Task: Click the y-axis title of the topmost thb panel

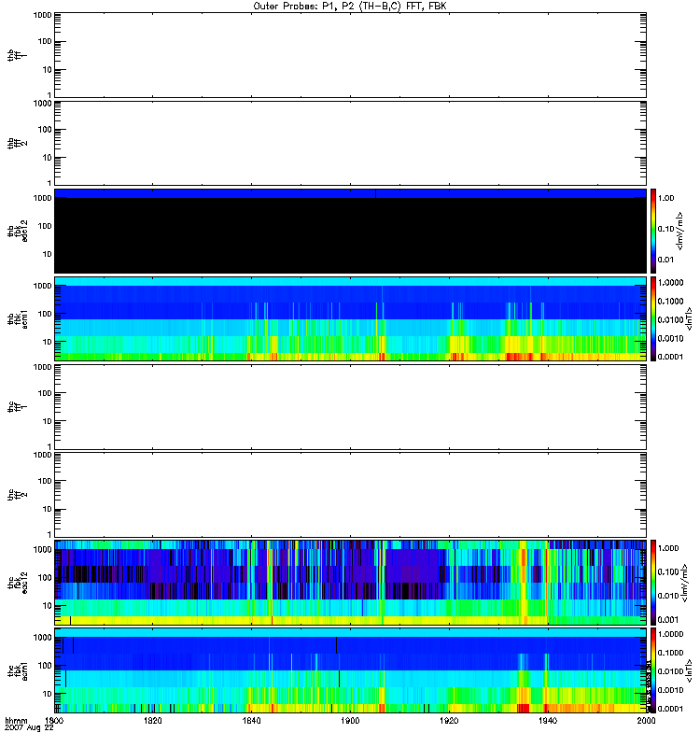Action: point(18,55)
